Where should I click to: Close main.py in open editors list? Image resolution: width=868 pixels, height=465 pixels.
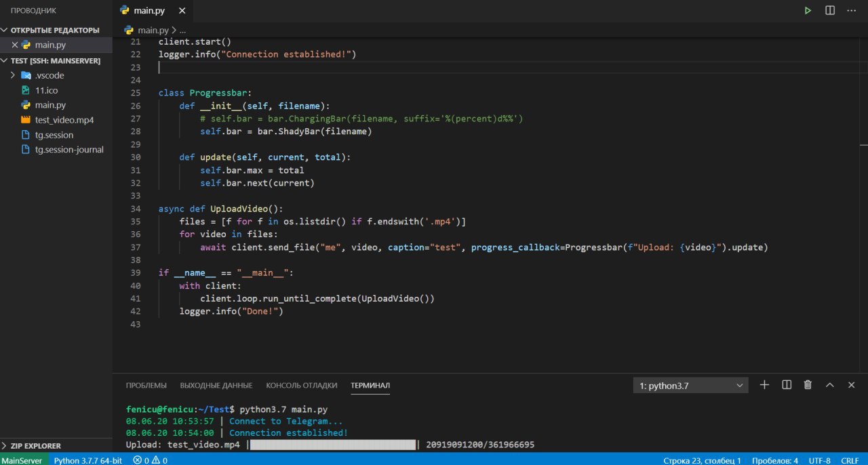(x=15, y=45)
